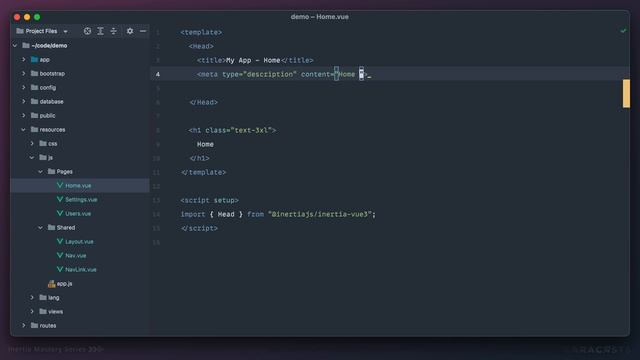Select the routes folder label
Viewport: 640px width, 360px height.
tap(48, 326)
